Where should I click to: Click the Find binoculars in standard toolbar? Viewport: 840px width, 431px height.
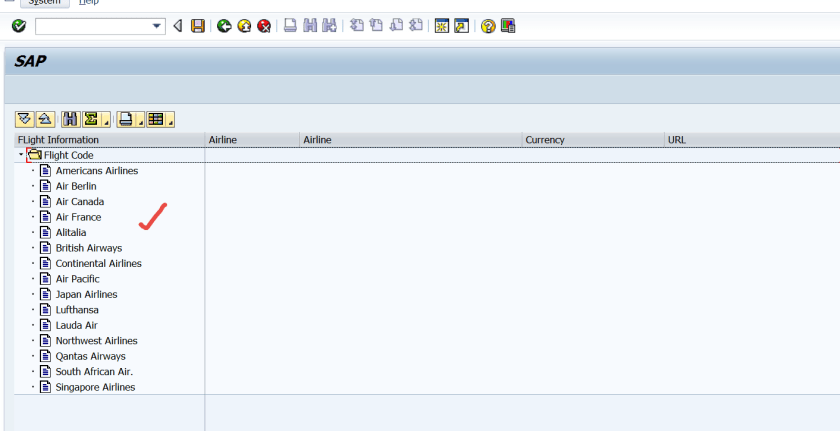[x=310, y=25]
